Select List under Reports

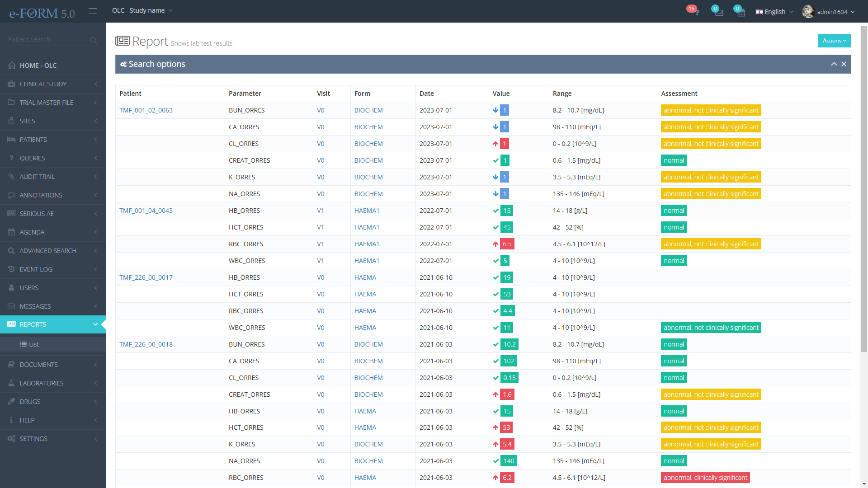pos(33,344)
